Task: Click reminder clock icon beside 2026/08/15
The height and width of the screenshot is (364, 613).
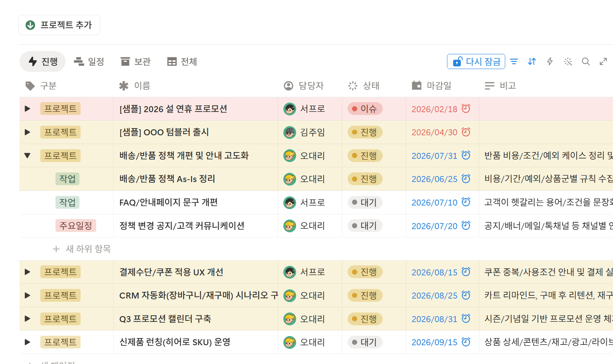Action: tap(466, 271)
